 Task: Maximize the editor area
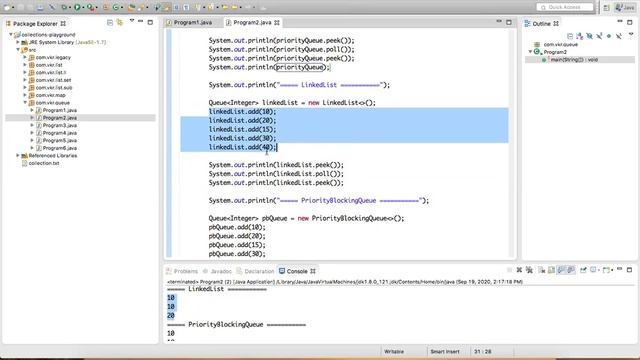tap(509, 22)
